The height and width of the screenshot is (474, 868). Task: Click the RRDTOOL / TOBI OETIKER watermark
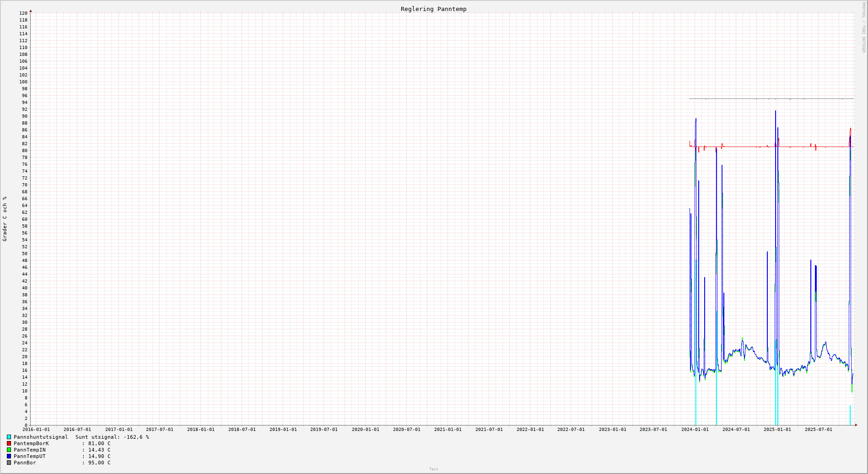tap(863, 27)
